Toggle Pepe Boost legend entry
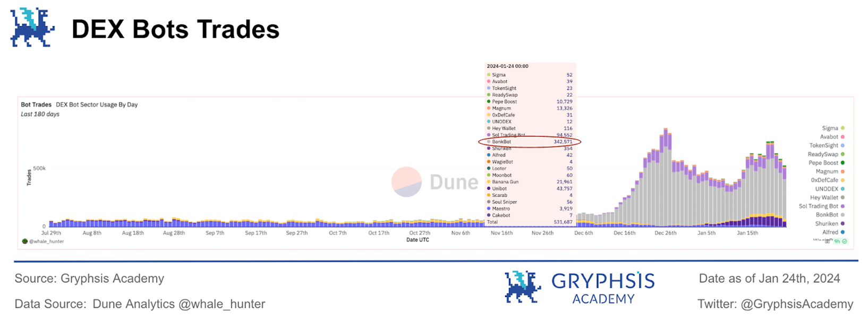 tap(827, 163)
